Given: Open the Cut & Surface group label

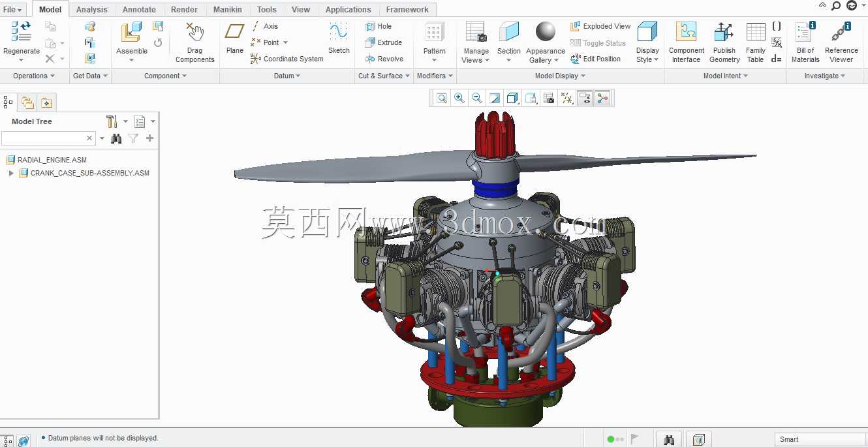Looking at the screenshot, I should coord(384,76).
